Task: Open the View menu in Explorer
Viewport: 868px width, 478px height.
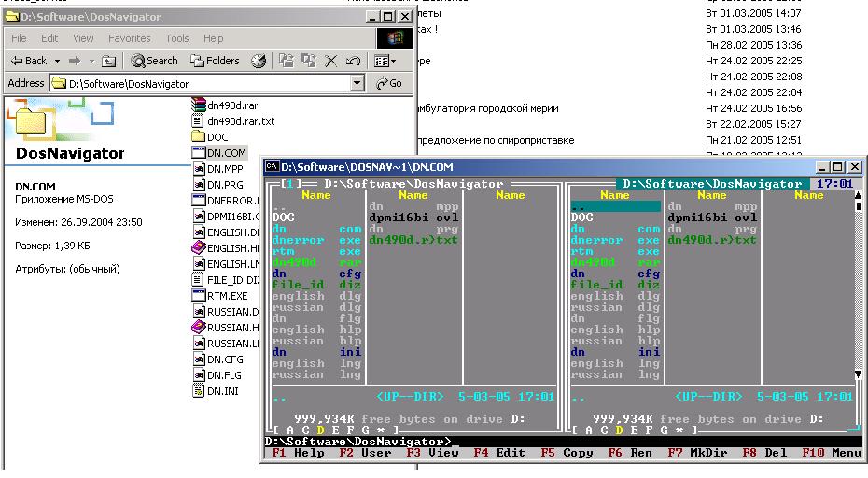Action: [x=83, y=38]
